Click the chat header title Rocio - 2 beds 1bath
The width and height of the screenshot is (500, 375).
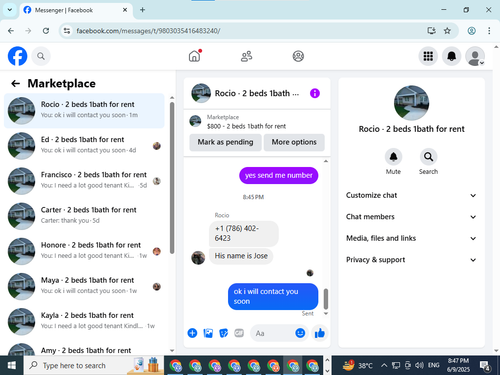tap(257, 93)
